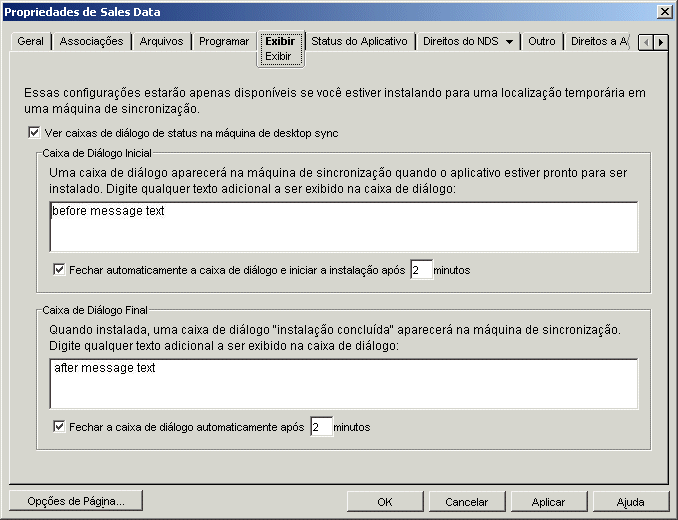Image resolution: width=678 pixels, height=520 pixels.
Task: Open help with the Ajuda button
Action: click(x=630, y=501)
